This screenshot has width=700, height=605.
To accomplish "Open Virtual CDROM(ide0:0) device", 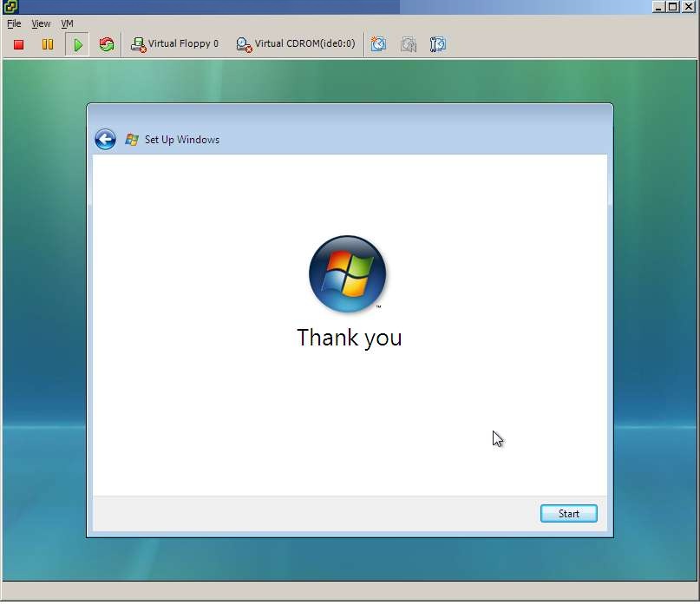I will click(296, 43).
